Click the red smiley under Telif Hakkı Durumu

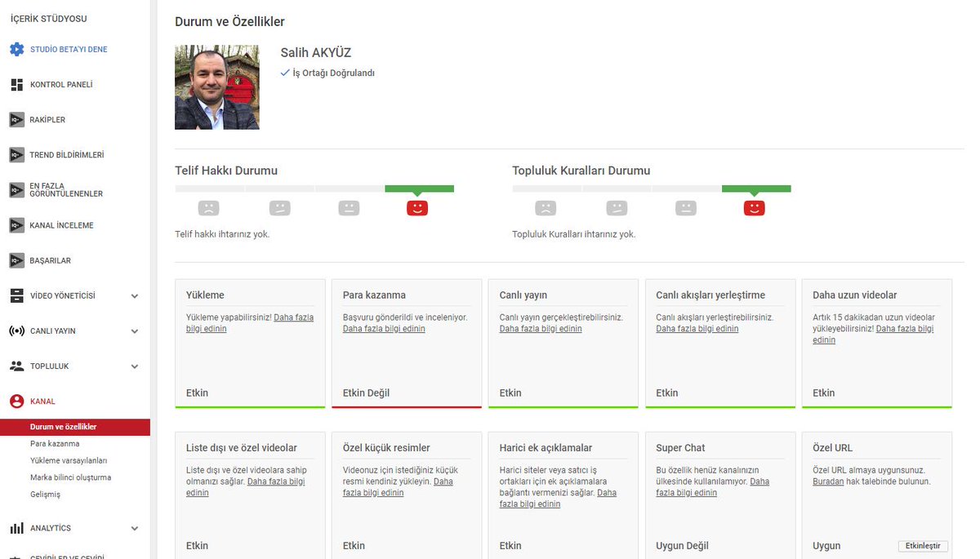(x=417, y=208)
